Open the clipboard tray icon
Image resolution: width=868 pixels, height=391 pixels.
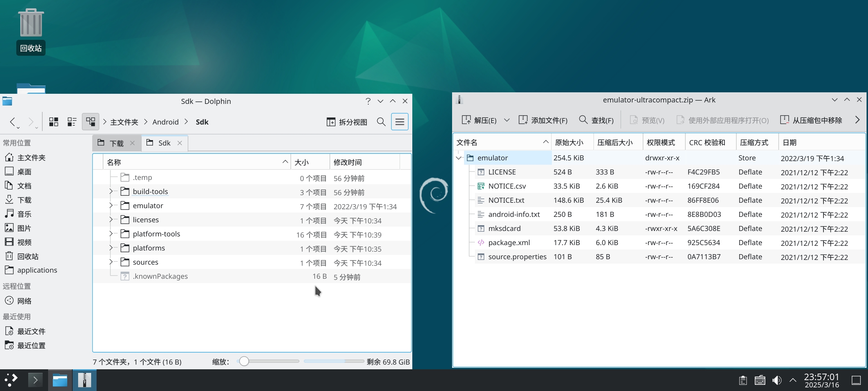pos(743,380)
